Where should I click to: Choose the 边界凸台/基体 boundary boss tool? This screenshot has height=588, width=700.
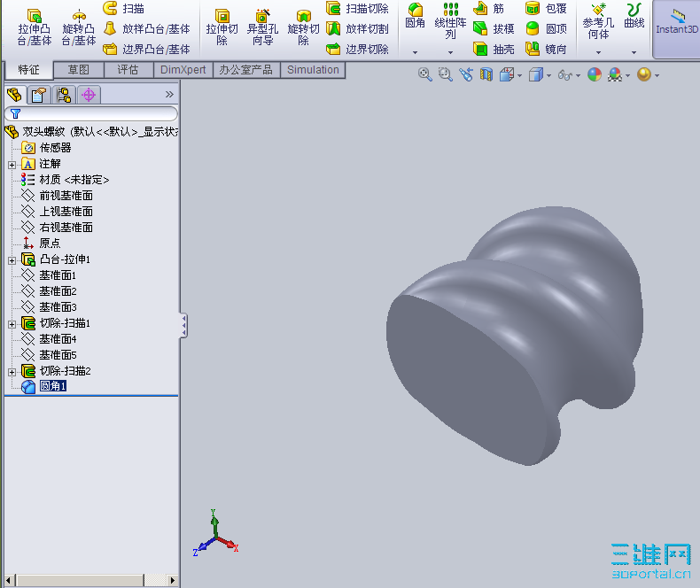click(x=146, y=49)
